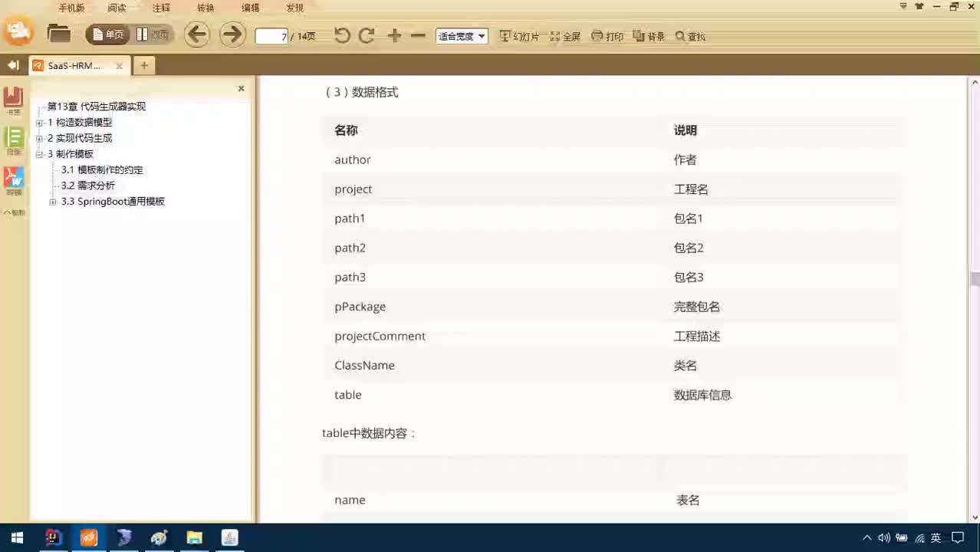The height and width of the screenshot is (552, 980).
Task: Jump to outline item 3.3 SpringBoot通用模板
Action: coord(113,202)
